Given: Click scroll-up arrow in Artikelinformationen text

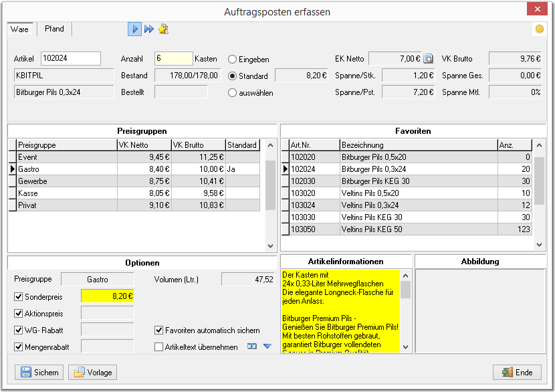Looking at the screenshot, I should [406, 276].
